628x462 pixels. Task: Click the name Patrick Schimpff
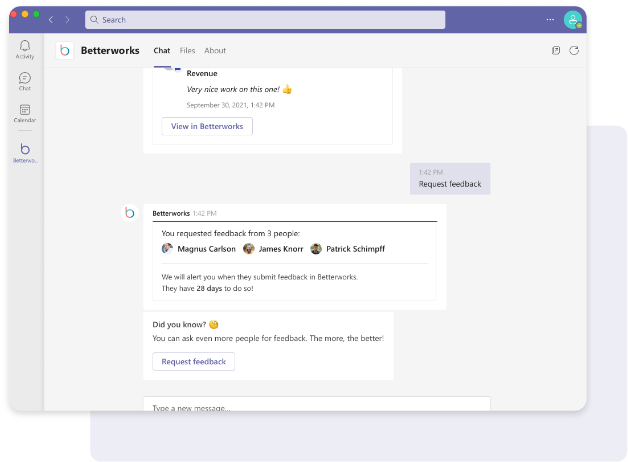point(355,249)
